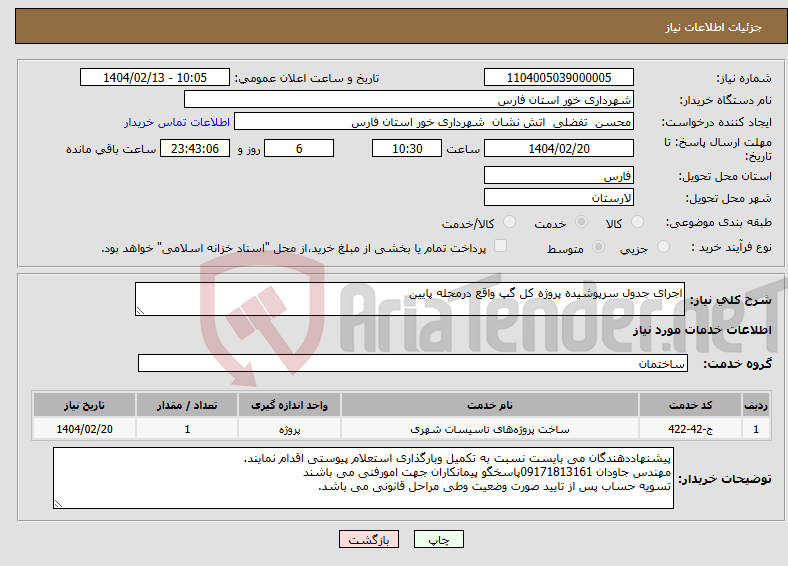Click the deadline time field 10:30
The height and width of the screenshot is (566, 788).
point(407,148)
